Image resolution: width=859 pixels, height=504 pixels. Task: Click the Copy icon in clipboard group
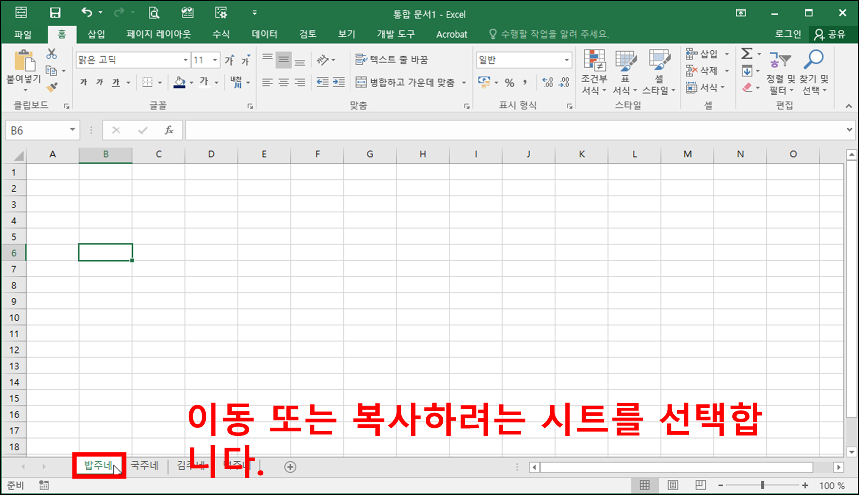coord(51,70)
